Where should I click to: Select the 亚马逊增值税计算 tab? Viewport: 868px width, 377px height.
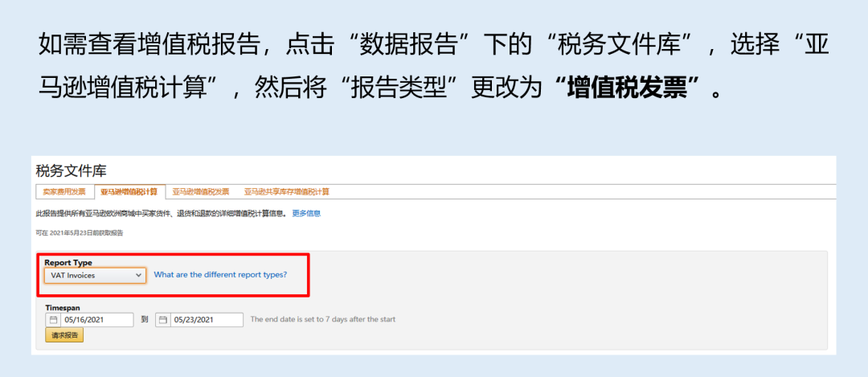pos(129,191)
